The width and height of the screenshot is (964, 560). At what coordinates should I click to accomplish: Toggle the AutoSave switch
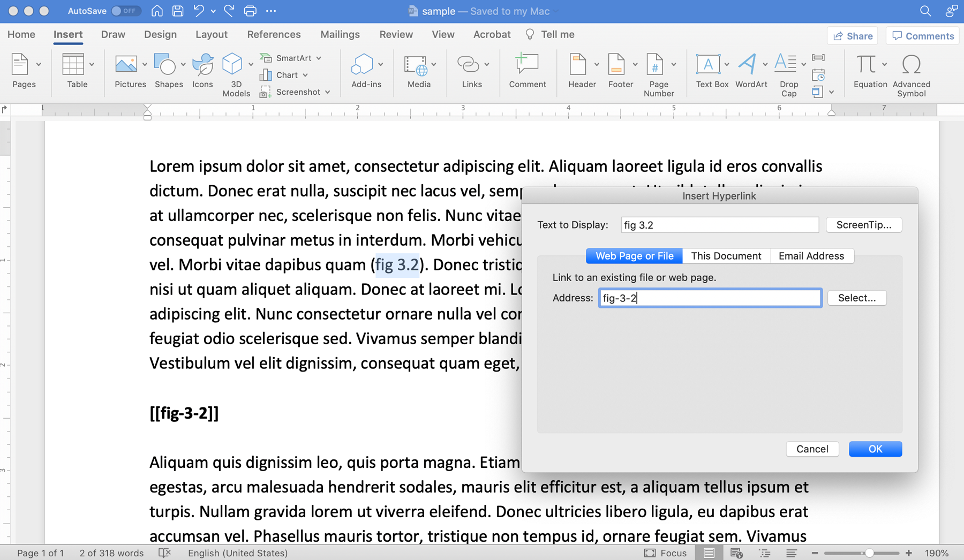pyautogui.click(x=126, y=11)
